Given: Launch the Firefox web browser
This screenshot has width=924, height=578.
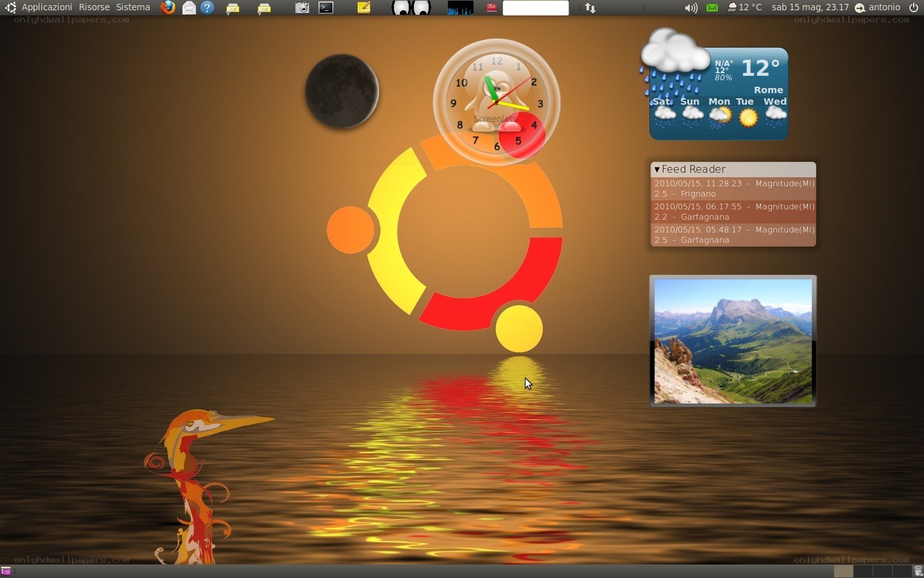Looking at the screenshot, I should (167, 8).
